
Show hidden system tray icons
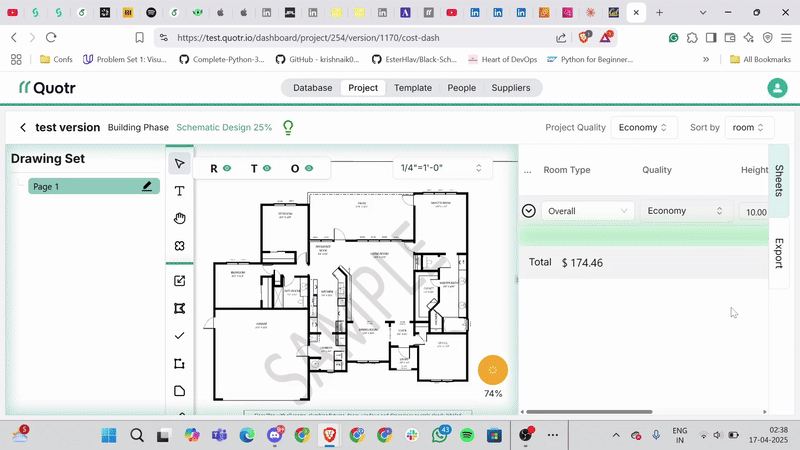[616, 435]
